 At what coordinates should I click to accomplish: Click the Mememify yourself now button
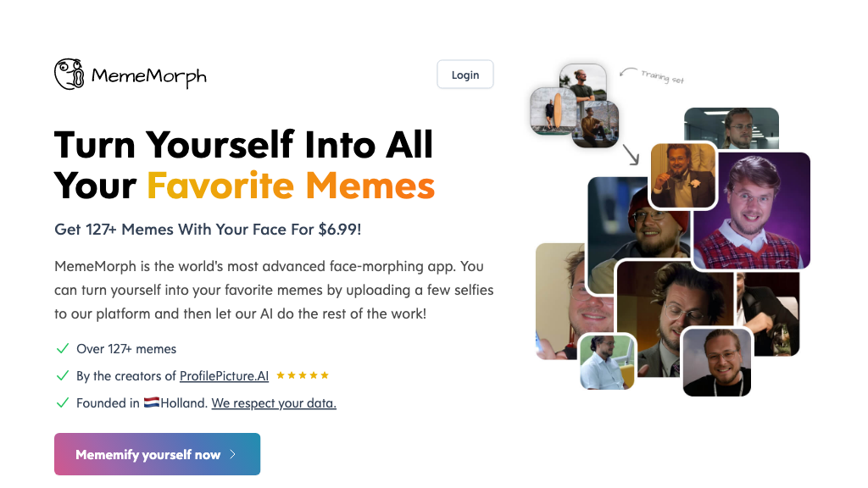coord(157,454)
